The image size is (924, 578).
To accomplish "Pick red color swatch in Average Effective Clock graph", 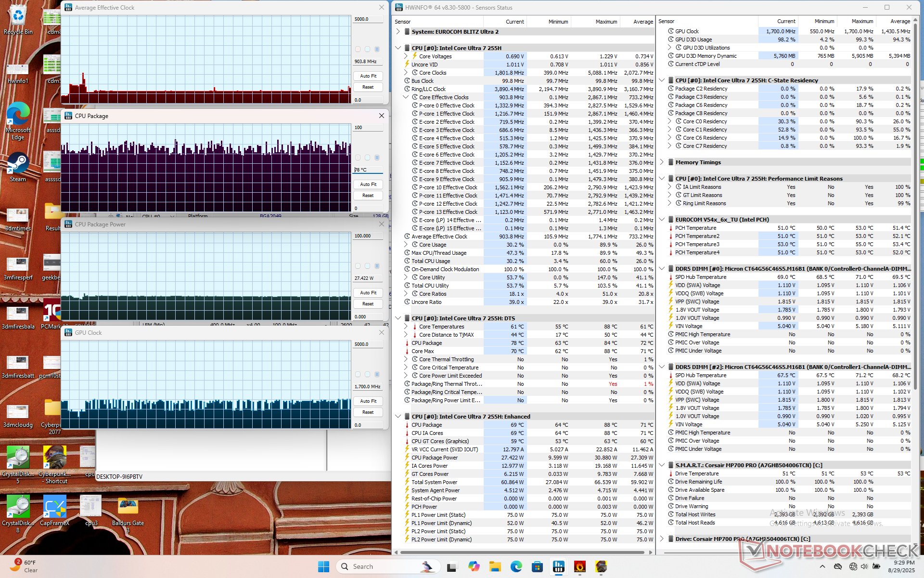I will pos(358,49).
